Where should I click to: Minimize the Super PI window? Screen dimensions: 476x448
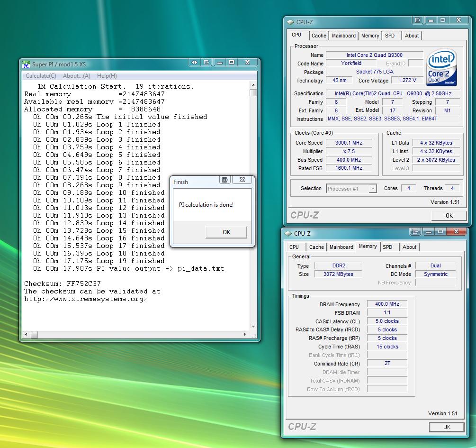click(220, 62)
